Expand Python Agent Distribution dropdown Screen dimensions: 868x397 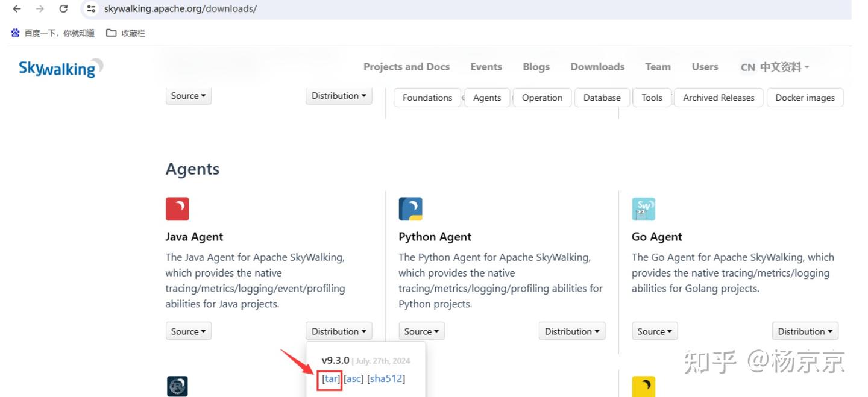pyautogui.click(x=571, y=331)
